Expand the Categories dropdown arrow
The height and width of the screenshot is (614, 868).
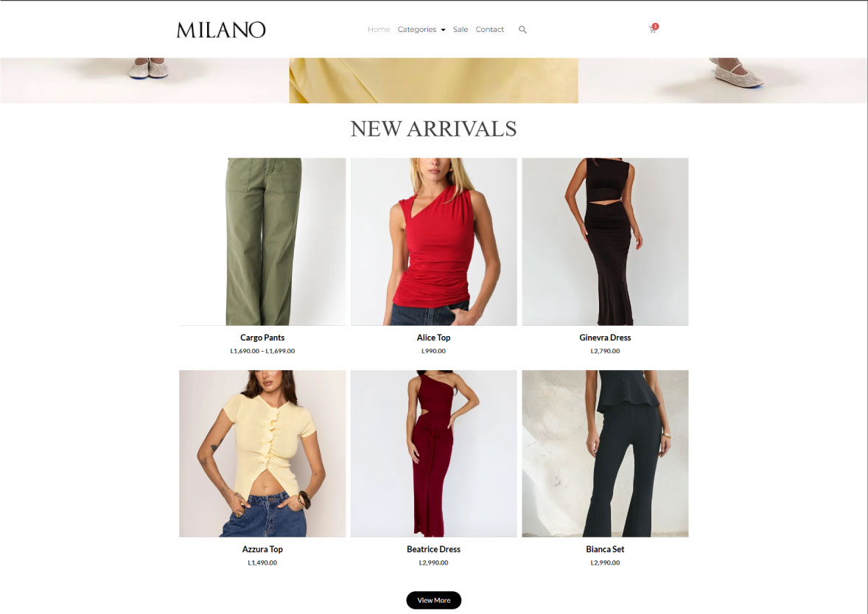443,30
